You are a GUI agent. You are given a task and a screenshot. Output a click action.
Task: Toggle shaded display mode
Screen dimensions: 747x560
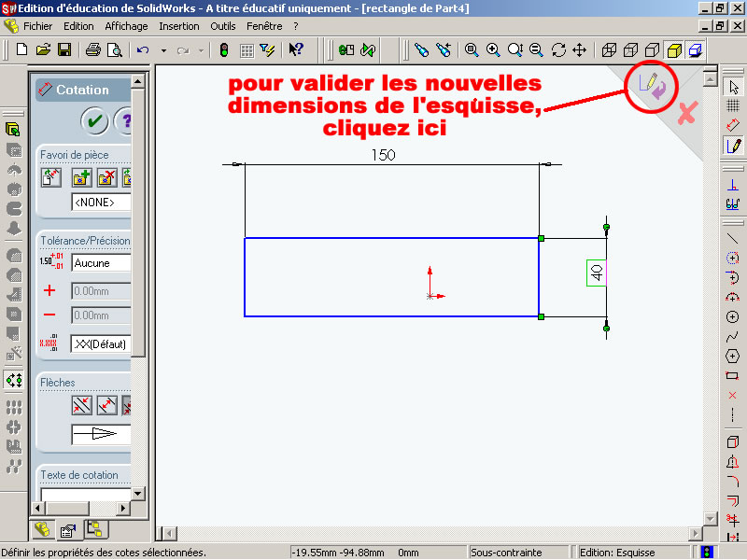point(673,49)
